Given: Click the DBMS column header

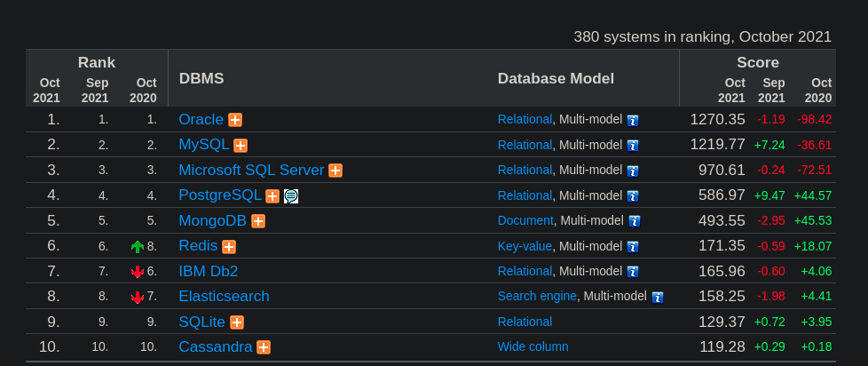Looking at the screenshot, I should (201, 79).
